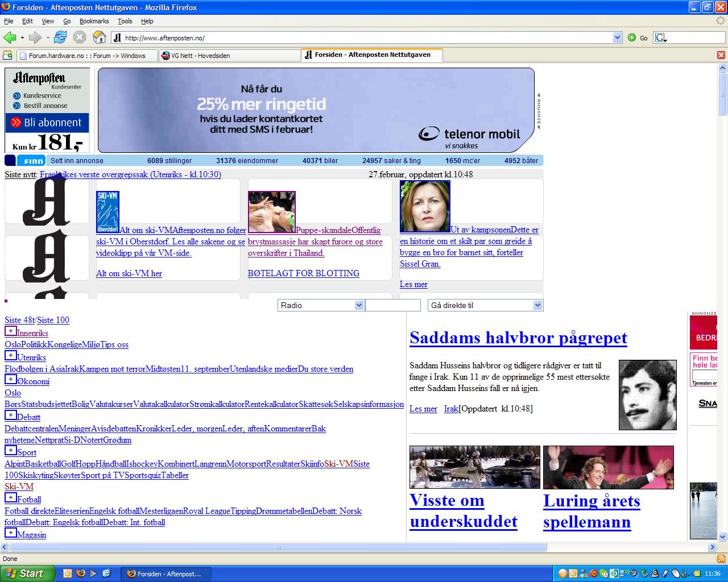This screenshot has width=728, height=582.
Task: Click the horizontal scrollbar thumb
Action: pyautogui.click(x=279, y=547)
